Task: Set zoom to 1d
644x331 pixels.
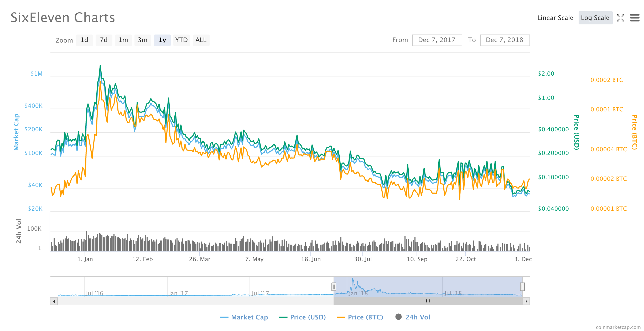Action: click(x=84, y=40)
